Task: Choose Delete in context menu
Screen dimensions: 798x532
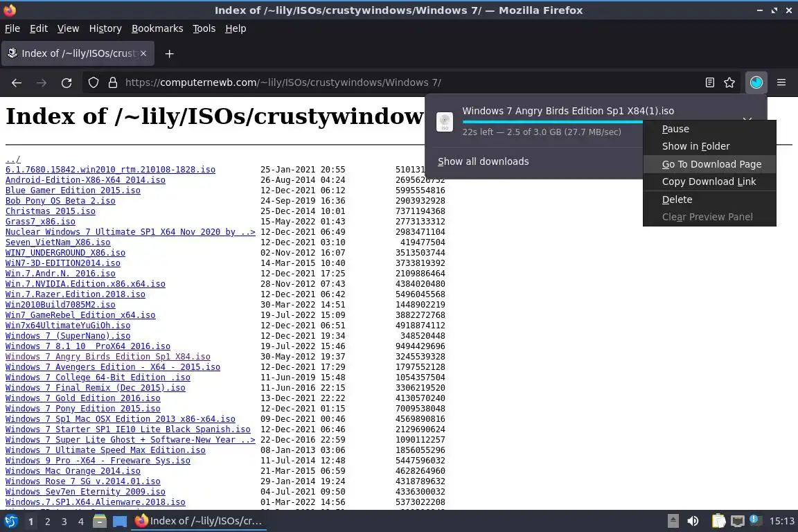Action: point(709,199)
